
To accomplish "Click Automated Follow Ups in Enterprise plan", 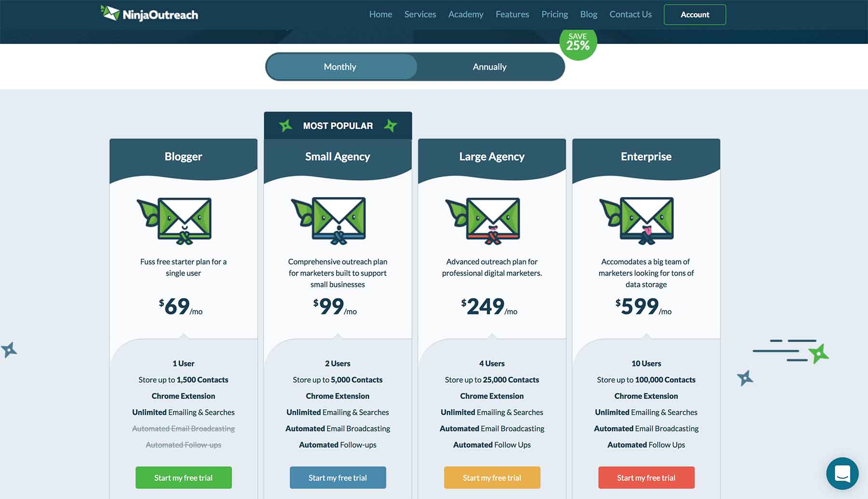I will pyautogui.click(x=646, y=445).
